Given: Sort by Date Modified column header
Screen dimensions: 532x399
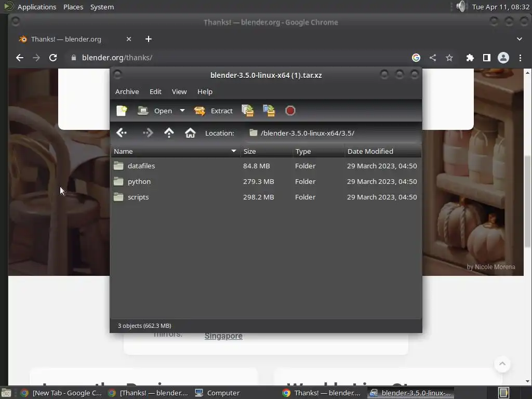Looking at the screenshot, I should (x=383, y=151).
